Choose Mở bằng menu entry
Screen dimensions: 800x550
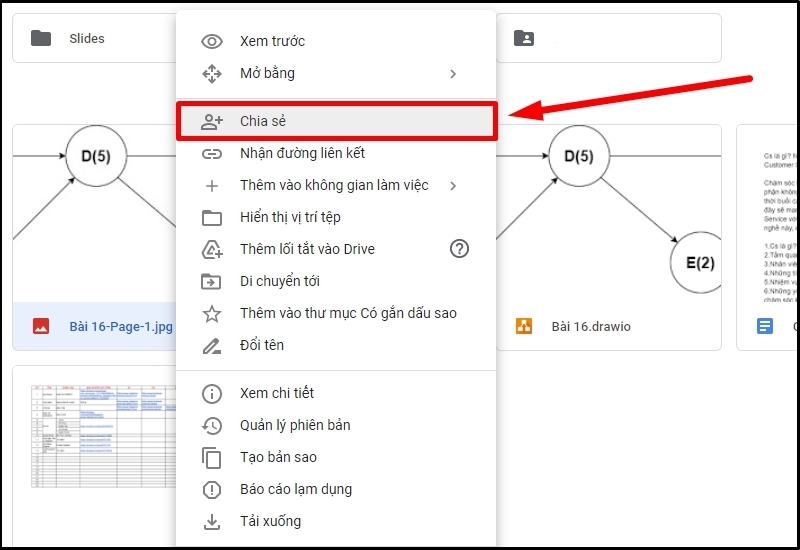(x=336, y=73)
